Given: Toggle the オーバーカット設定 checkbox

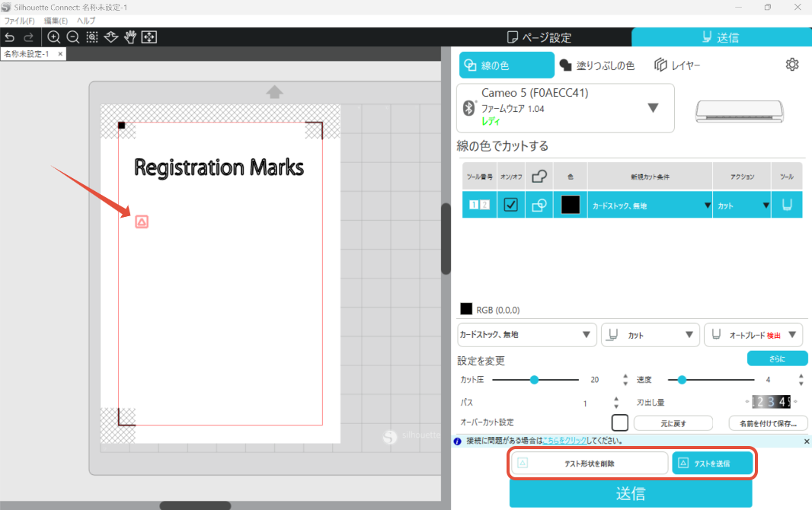Looking at the screenshot, I should 620,422.
